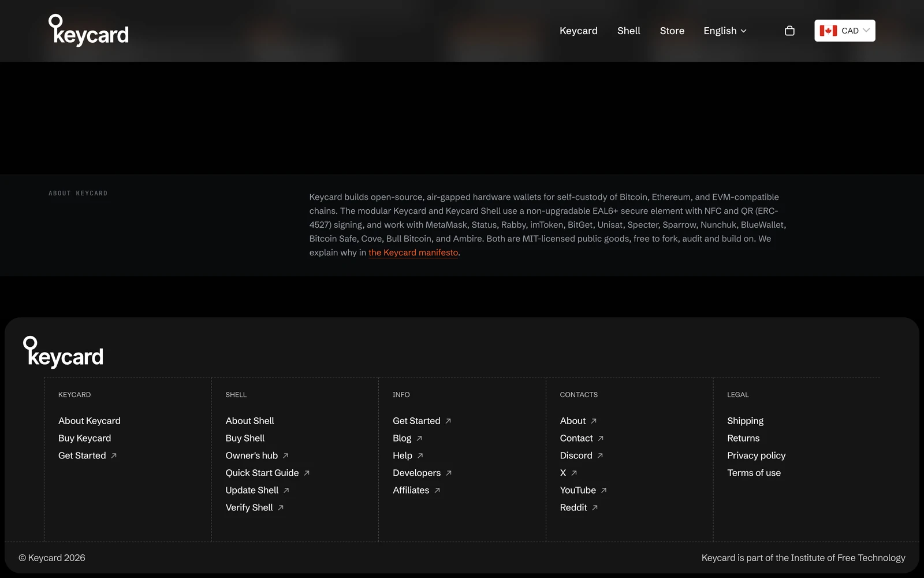Open the Blog link
Viewport: 924px width, 578px height.
[x=402, y=438]
